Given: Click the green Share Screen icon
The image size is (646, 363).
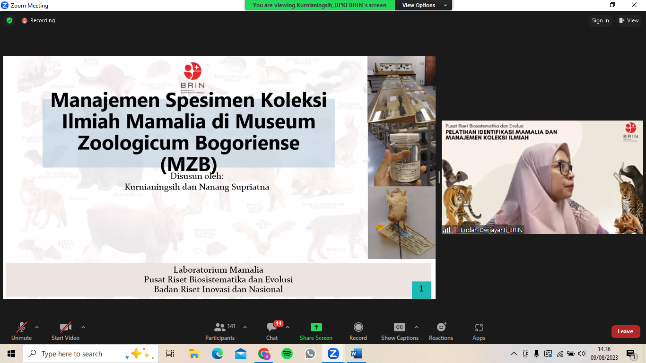Looking at the screenshot, I should 316,327.
